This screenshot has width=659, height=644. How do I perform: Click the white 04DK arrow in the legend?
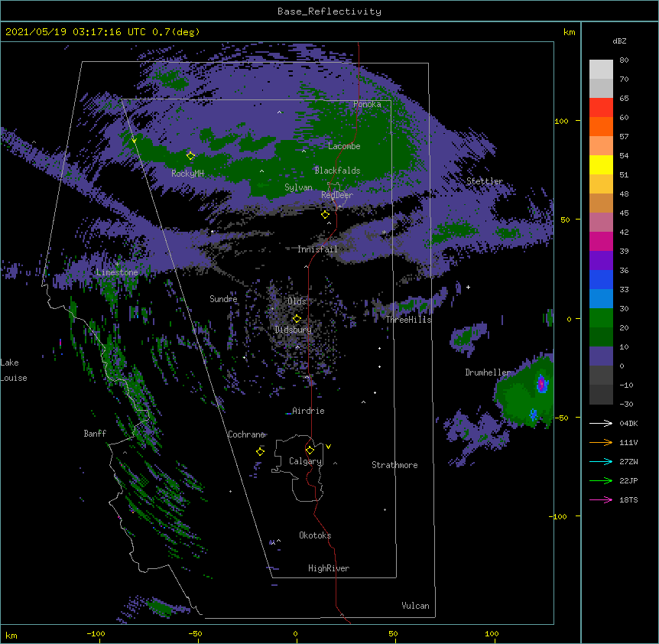(x=601, y=423)
